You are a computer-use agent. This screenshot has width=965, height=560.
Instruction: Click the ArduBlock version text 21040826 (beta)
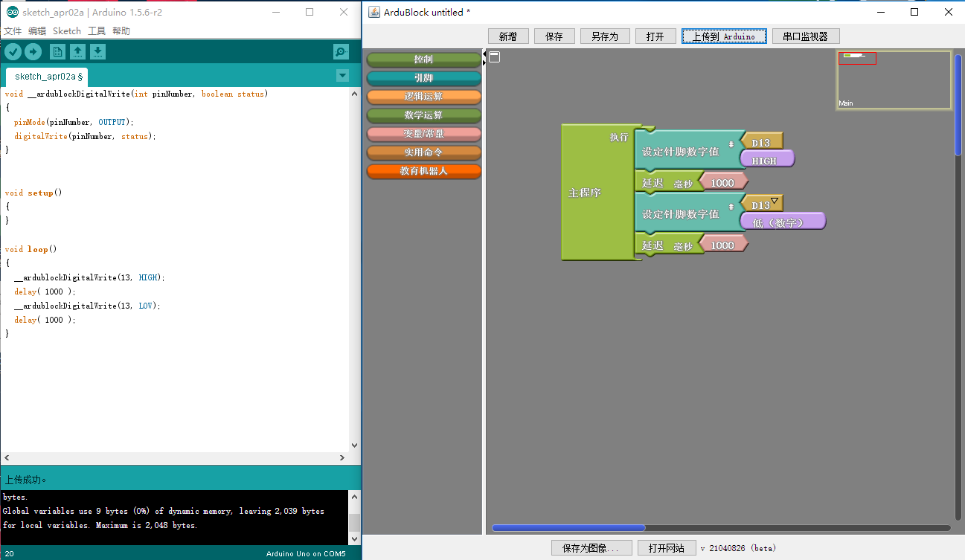coord(738,548)
